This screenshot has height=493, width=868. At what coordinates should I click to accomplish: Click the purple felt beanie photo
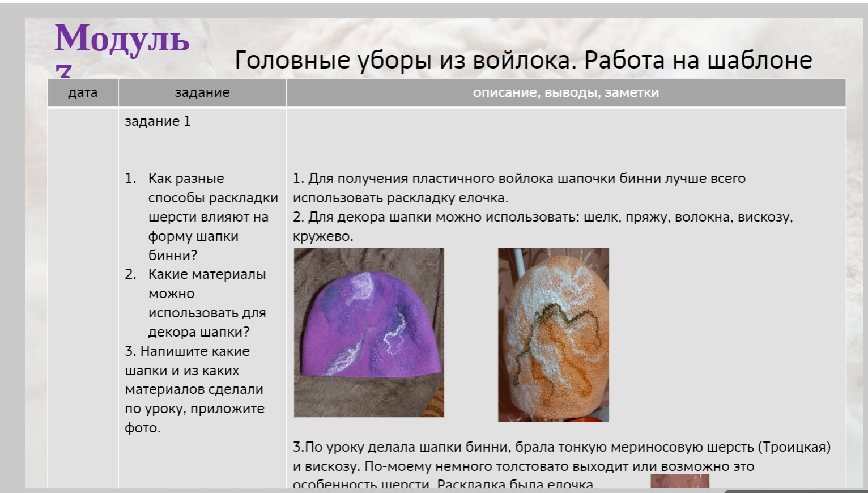(368, 333)
